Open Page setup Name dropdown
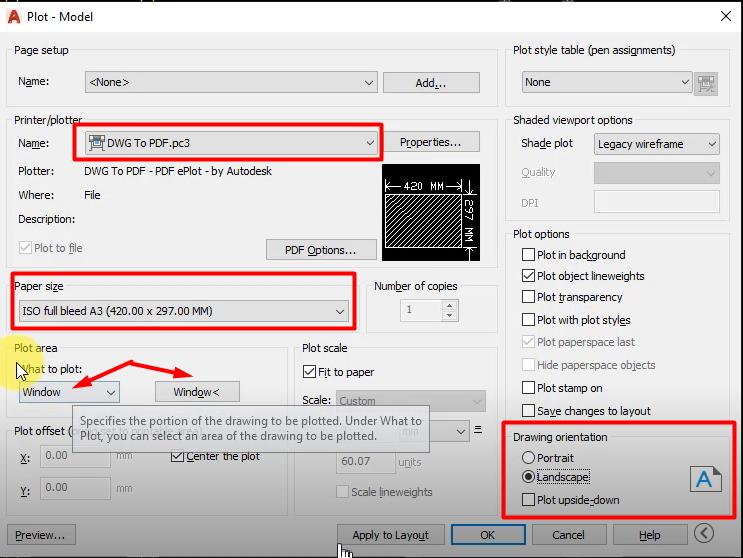 [231, 82]
